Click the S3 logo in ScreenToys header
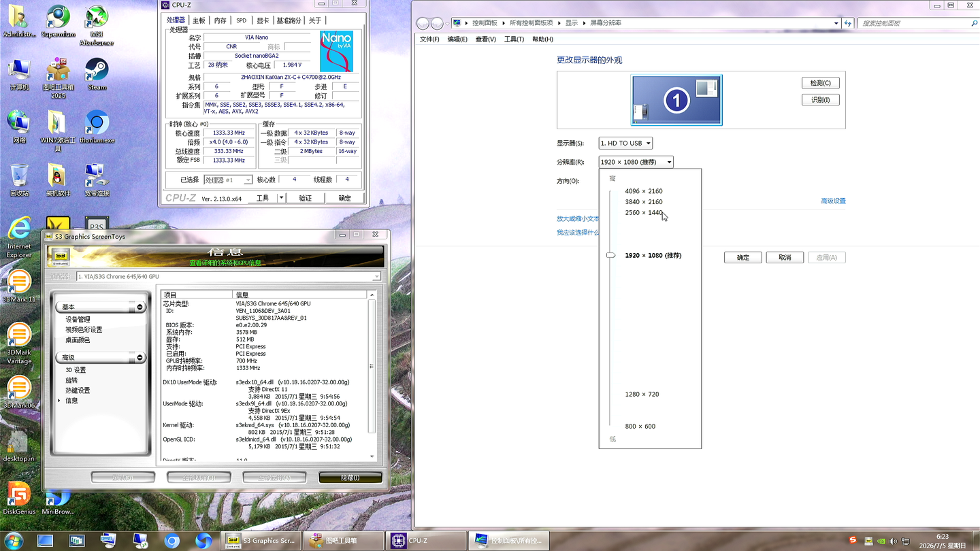 coord(61,256)
